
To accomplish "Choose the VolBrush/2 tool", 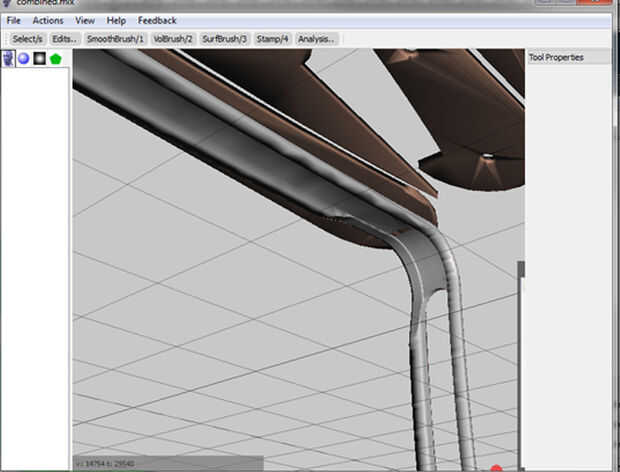I will [x=173, y=39].
